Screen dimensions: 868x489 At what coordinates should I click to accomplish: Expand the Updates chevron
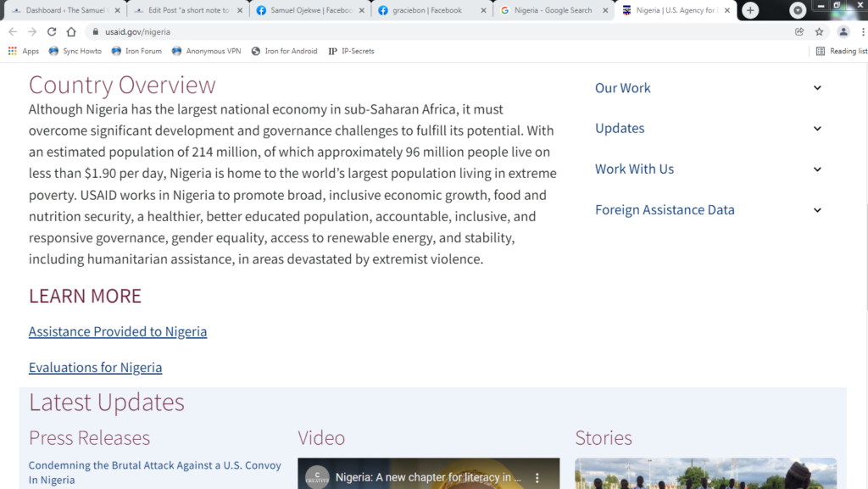tap(817, 128)
